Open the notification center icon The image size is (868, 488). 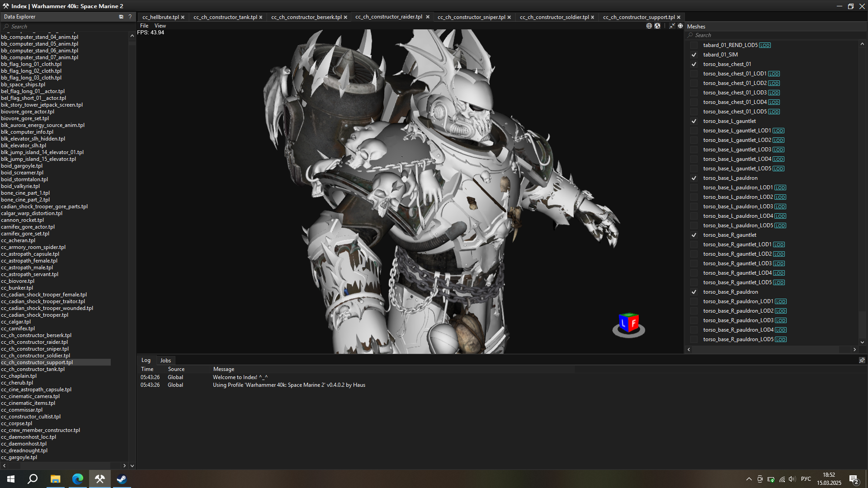tap(854, 479)
